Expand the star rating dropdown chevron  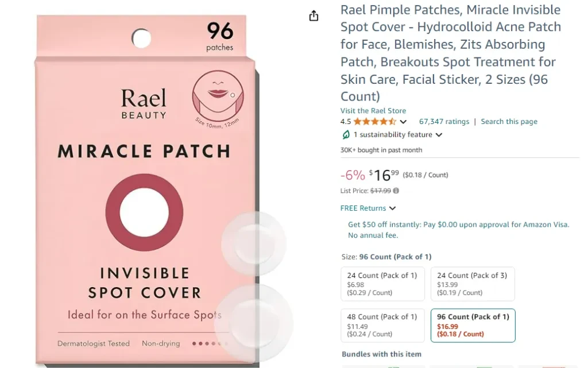click(403, 122)
